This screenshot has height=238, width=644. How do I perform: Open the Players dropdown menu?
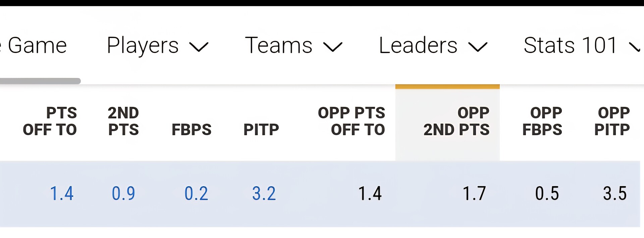[157, 46]
